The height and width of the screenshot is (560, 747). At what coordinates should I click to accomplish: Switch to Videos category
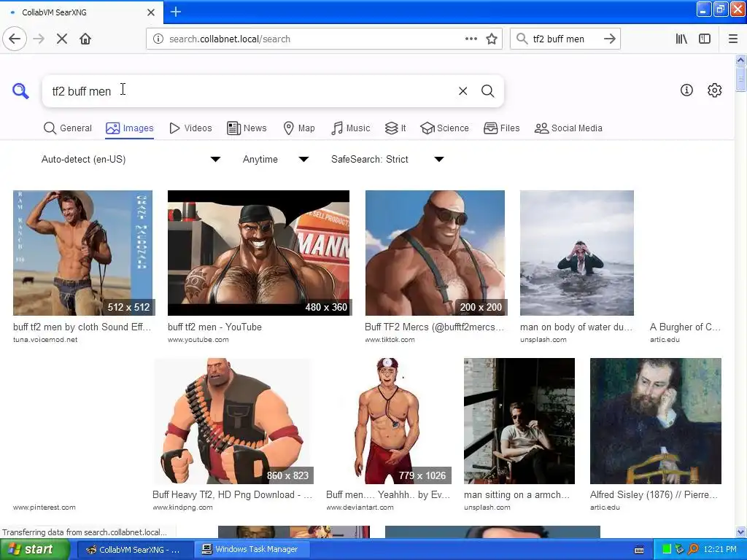click(190, 128)
